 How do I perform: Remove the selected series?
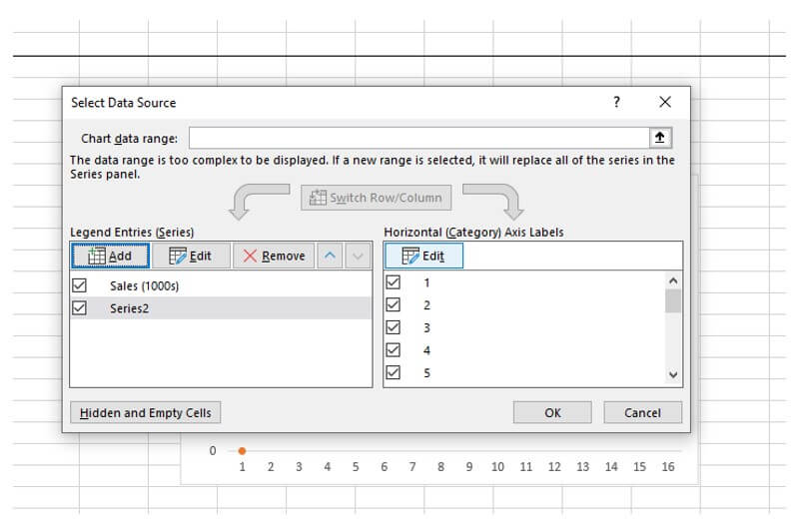pyautogui.click(x=275, y=256)
